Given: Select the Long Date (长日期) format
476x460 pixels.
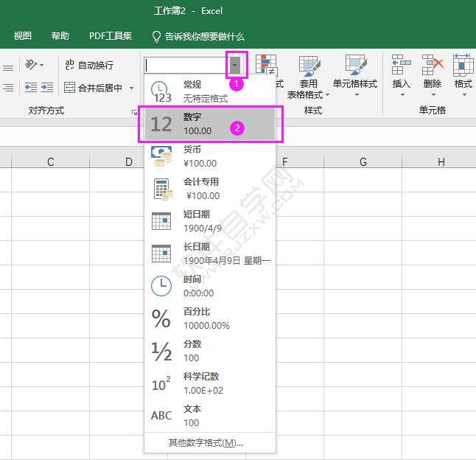Looking at the screenshot, I should [x=210, y=254].
